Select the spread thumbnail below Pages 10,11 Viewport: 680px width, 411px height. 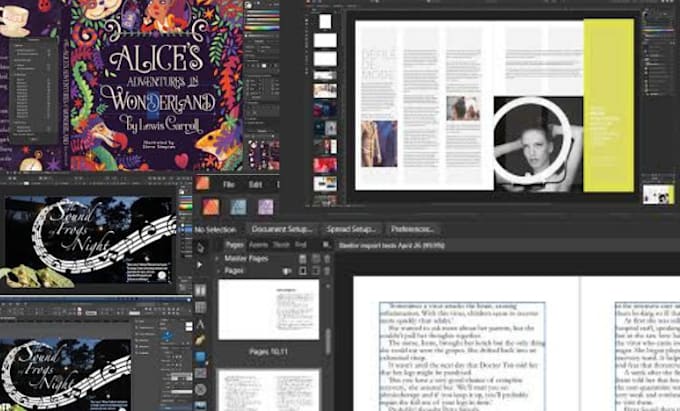point(268,390)
